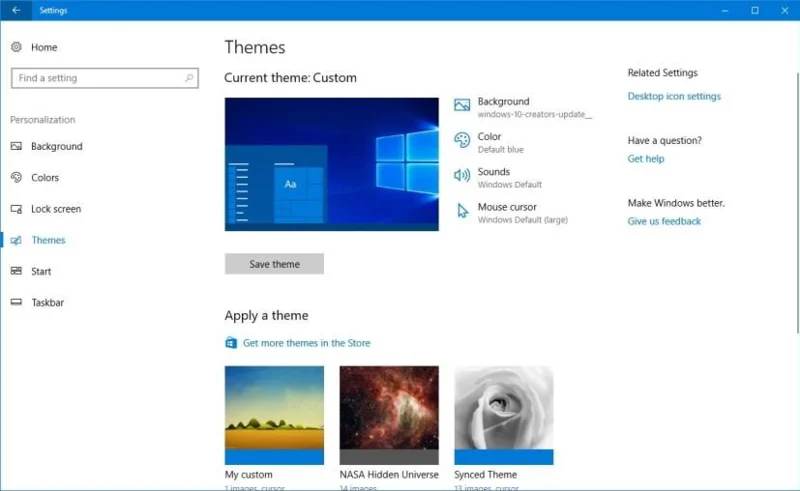Click the back arrow in title bar

point(16,10)
